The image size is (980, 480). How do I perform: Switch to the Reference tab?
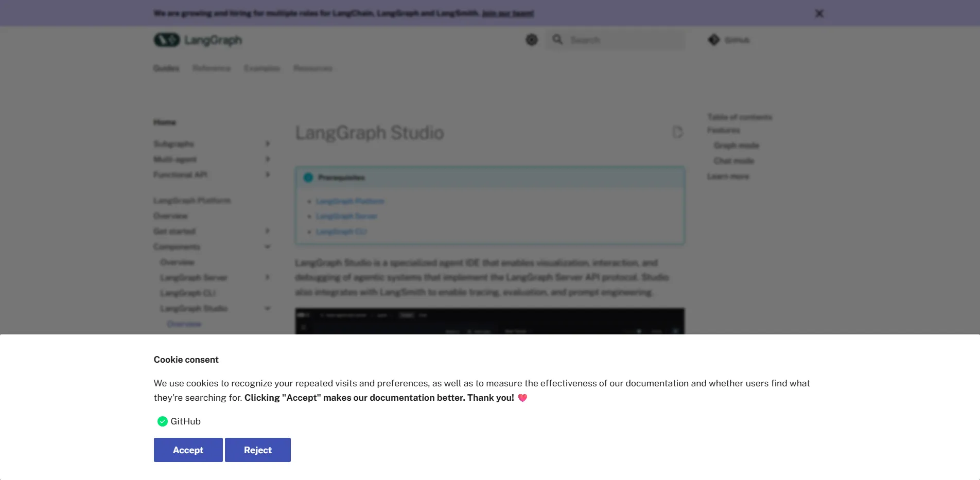[211, 68]
